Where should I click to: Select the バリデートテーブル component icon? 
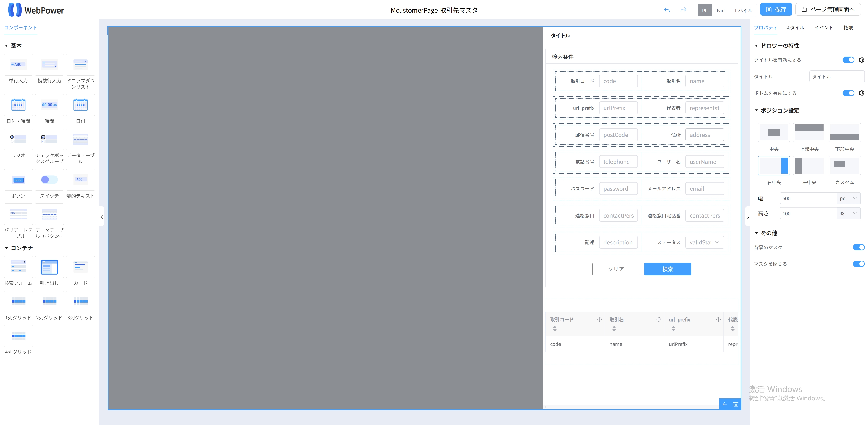[x=18, y=214]
